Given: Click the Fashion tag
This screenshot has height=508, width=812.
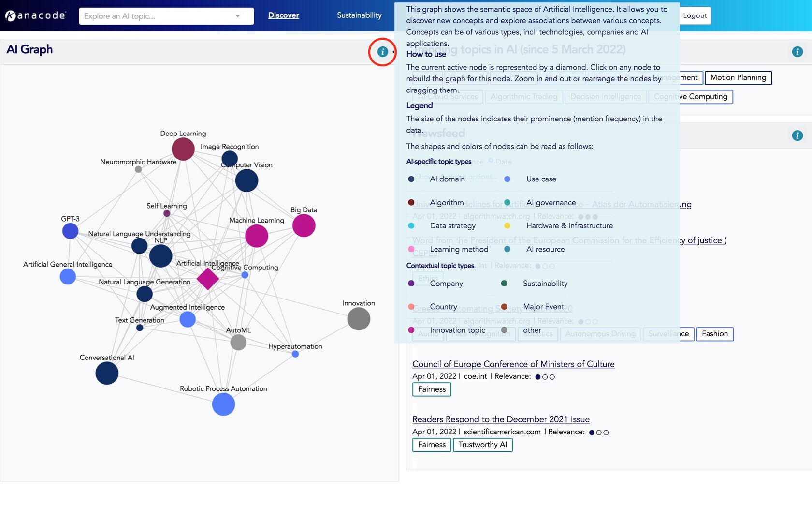Looking at the screenshot, I should coord(715,334).
